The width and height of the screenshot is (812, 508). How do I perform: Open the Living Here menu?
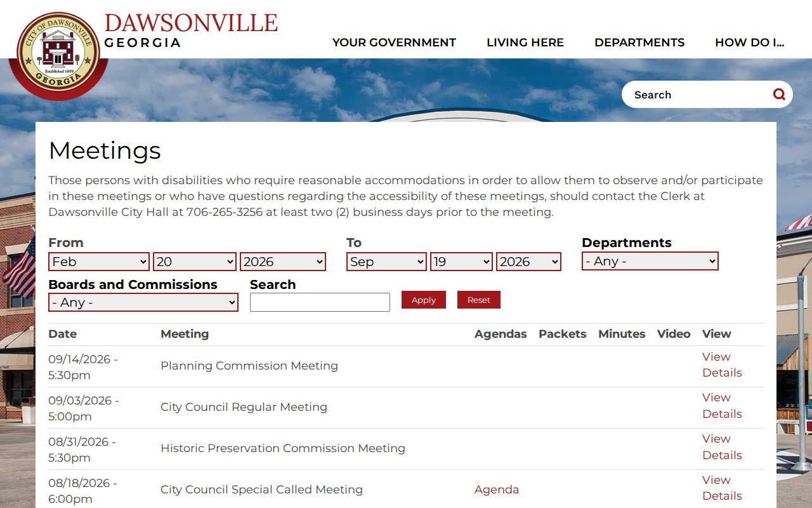coord(525,43)
